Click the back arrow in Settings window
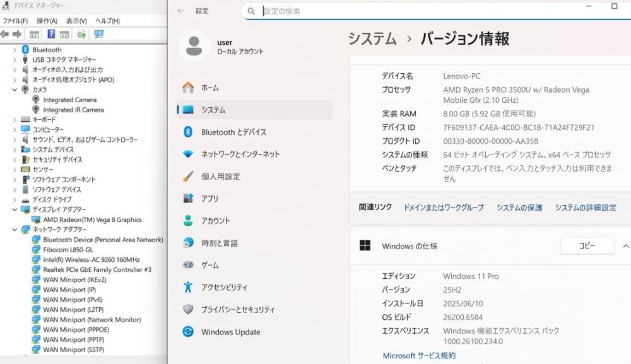Image resolution: width=631 pixels, height=364 pixels. (181, 11)
